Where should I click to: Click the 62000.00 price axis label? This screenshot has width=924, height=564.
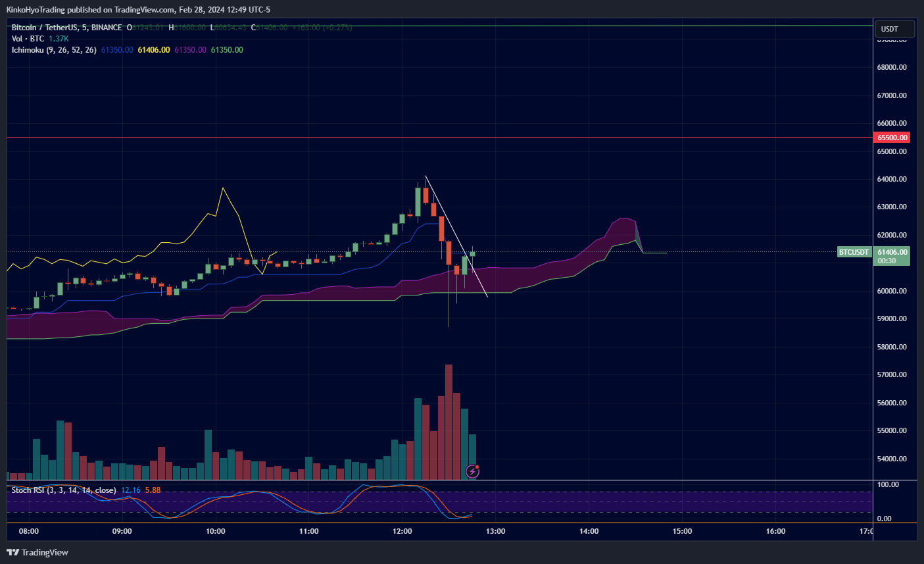(892, 235)
